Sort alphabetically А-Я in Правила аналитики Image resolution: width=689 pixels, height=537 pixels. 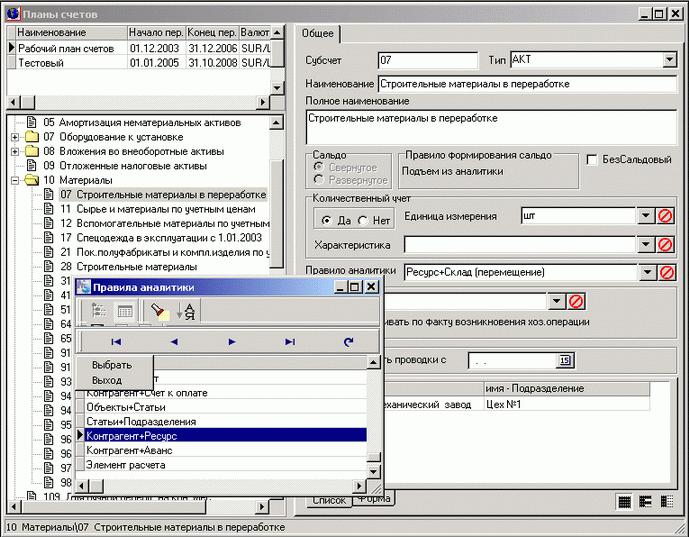(186, 311)
